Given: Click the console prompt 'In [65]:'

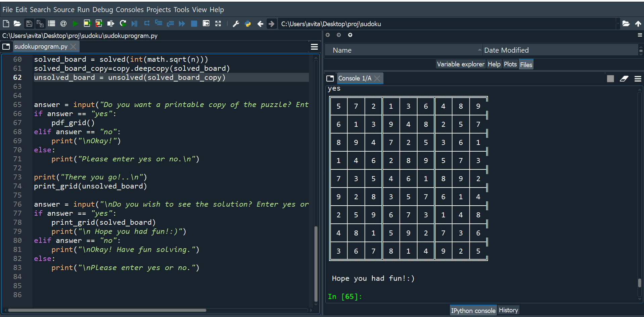Looking at the screenshot, I should click(345, 297).
